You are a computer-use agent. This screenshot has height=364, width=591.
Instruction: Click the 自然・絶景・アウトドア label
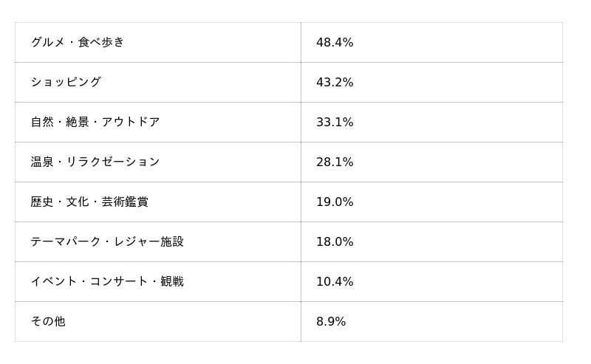coord(95,122)
